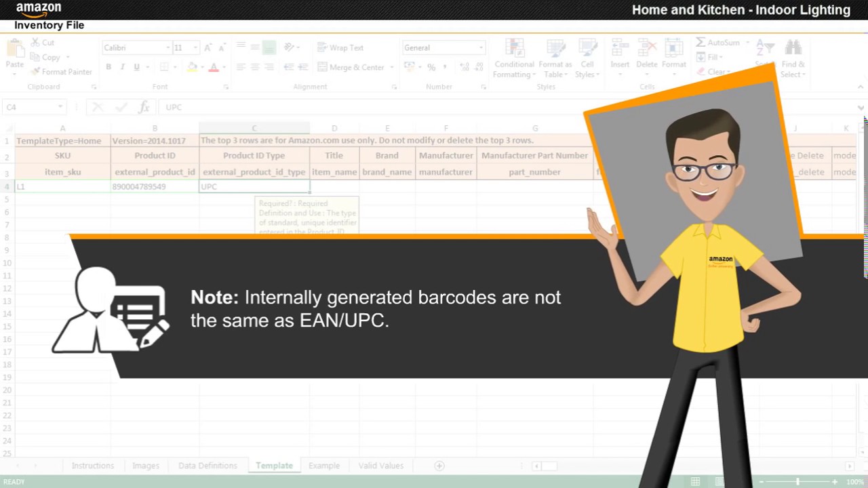
Task: Toggle Italic formatting
Action: 122,67
